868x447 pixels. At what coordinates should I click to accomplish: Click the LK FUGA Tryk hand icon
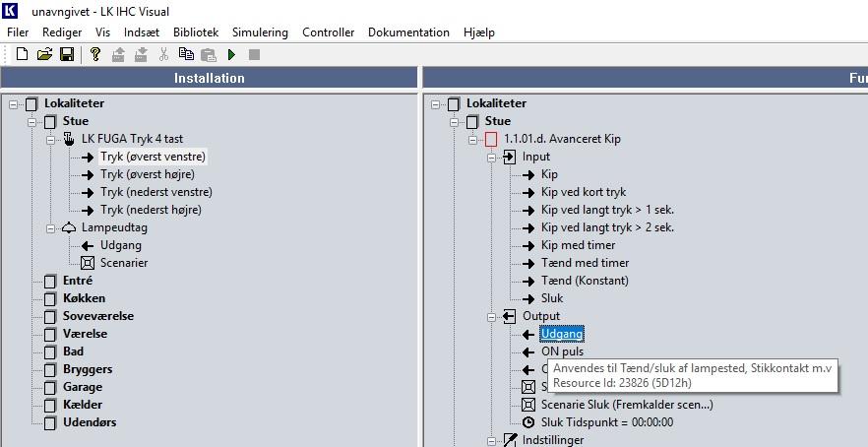tap(69, 139)
